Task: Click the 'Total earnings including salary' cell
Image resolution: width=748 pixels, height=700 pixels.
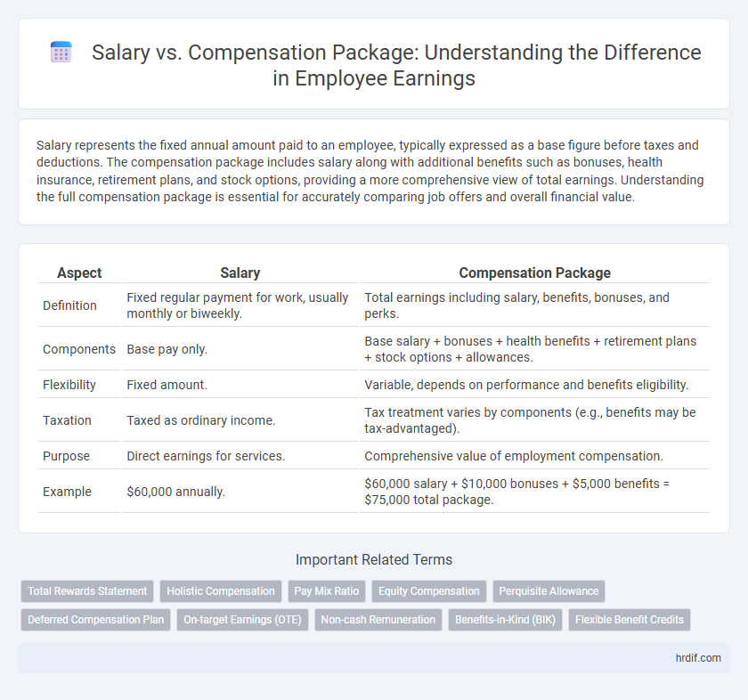Action: coord(535,305)
